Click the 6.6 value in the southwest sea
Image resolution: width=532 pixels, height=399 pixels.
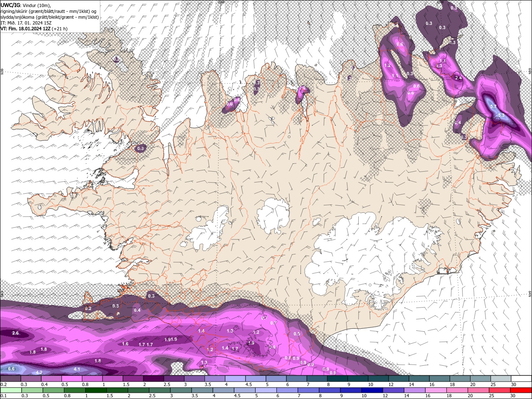(11, 369)
